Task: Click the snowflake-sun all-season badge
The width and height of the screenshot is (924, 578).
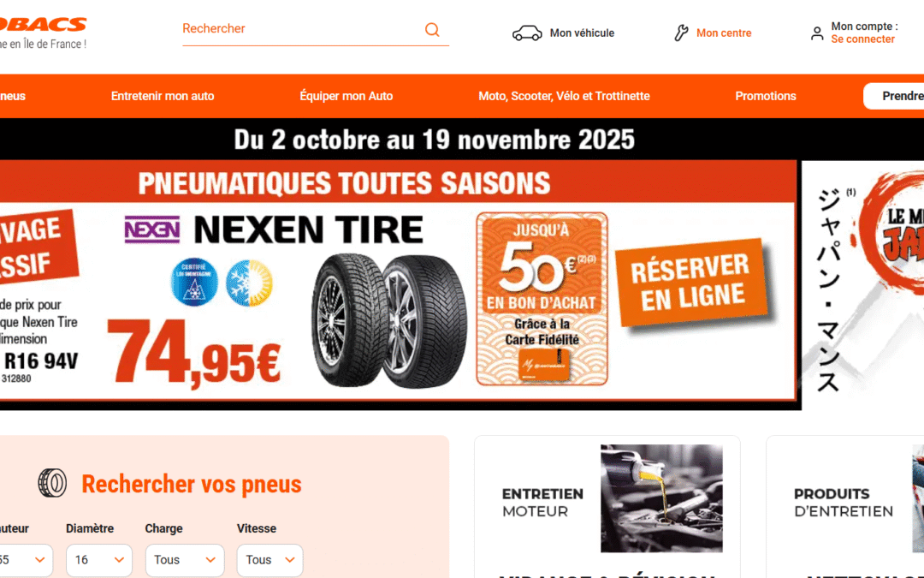Action: pyautogui.click(x=249, y=283)
